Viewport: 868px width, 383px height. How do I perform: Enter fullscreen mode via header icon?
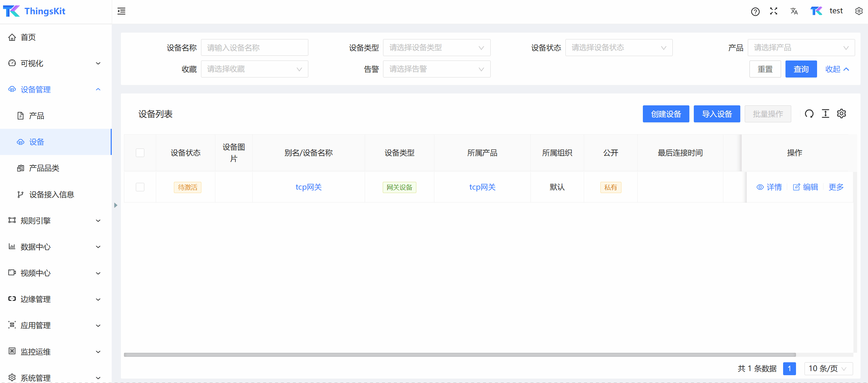coord(774,11)
